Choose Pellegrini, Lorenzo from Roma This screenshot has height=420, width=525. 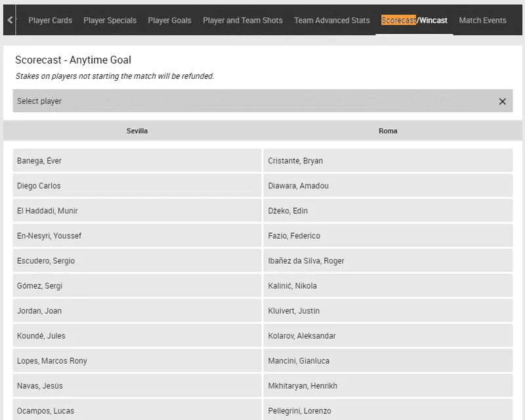point(387,410)
